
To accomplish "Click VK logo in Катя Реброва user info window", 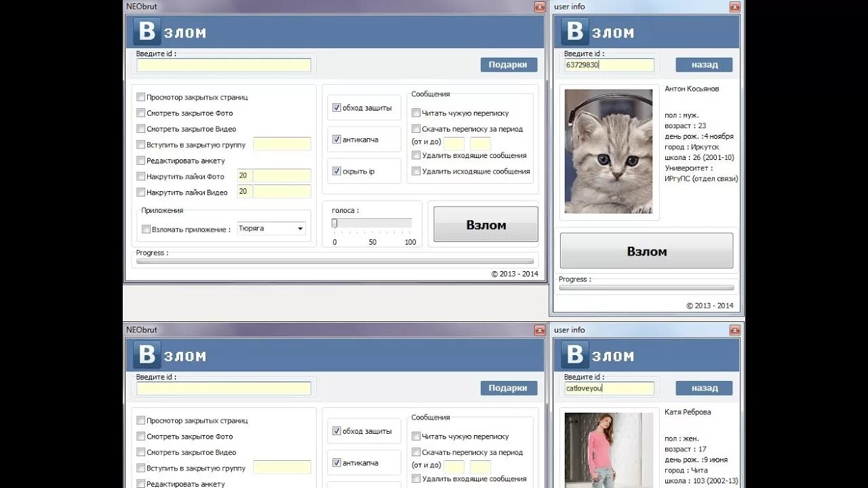I will click(574, 355).
